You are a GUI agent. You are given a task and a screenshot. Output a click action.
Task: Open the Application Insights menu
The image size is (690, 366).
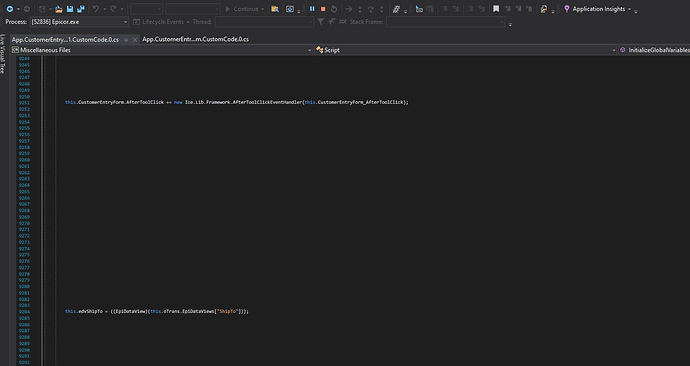(598, 9)
